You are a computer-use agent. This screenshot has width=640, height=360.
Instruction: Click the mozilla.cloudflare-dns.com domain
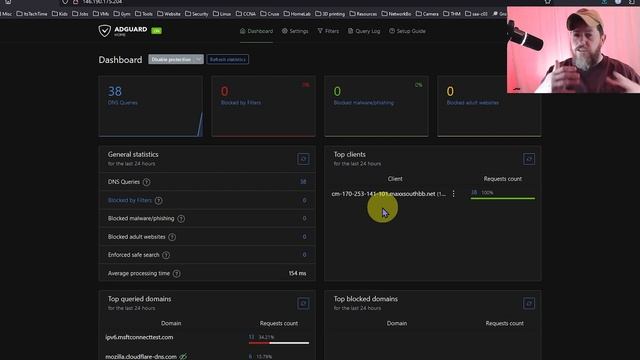pyautogui.click(x=141, y=356)
